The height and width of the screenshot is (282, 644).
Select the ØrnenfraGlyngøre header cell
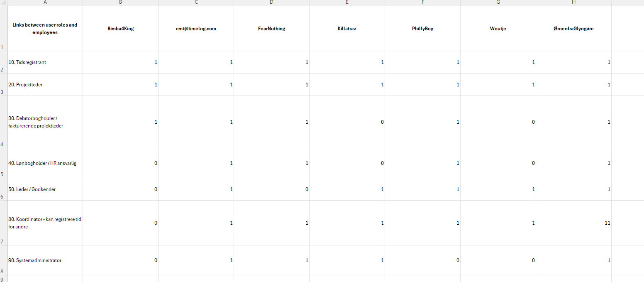click(x=573, y=29)
